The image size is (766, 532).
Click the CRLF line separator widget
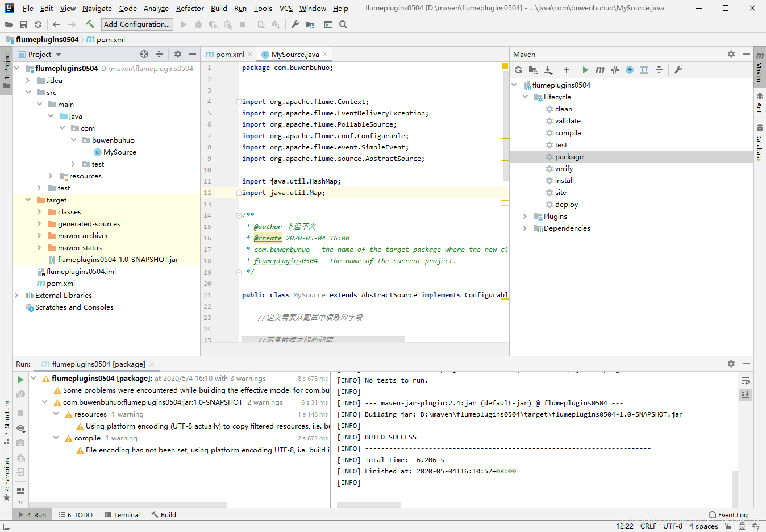pyautogui.click(x=648, y=526)
